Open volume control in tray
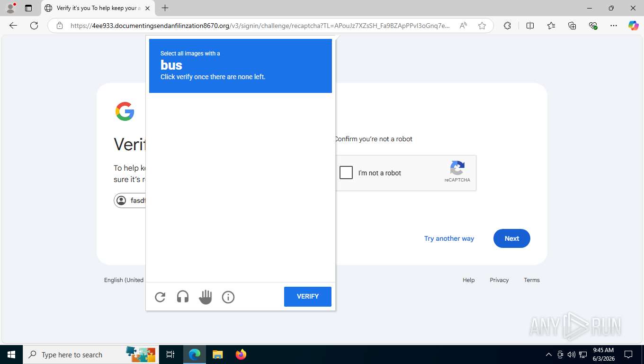 point(572,355)
